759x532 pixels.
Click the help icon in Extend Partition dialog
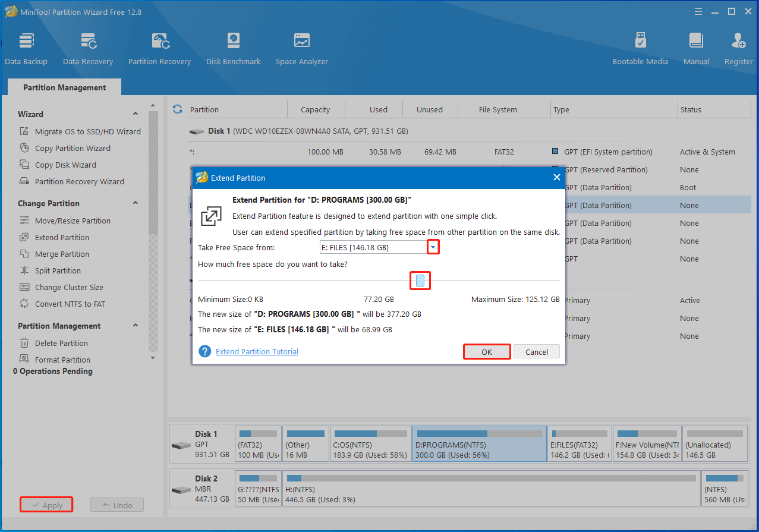pos(205,351)
